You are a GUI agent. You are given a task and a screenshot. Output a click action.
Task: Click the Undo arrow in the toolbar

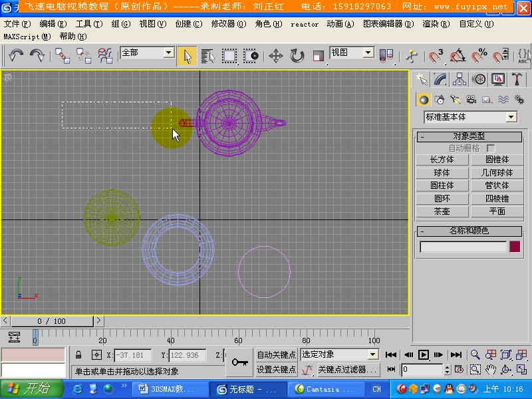[15, 55]
